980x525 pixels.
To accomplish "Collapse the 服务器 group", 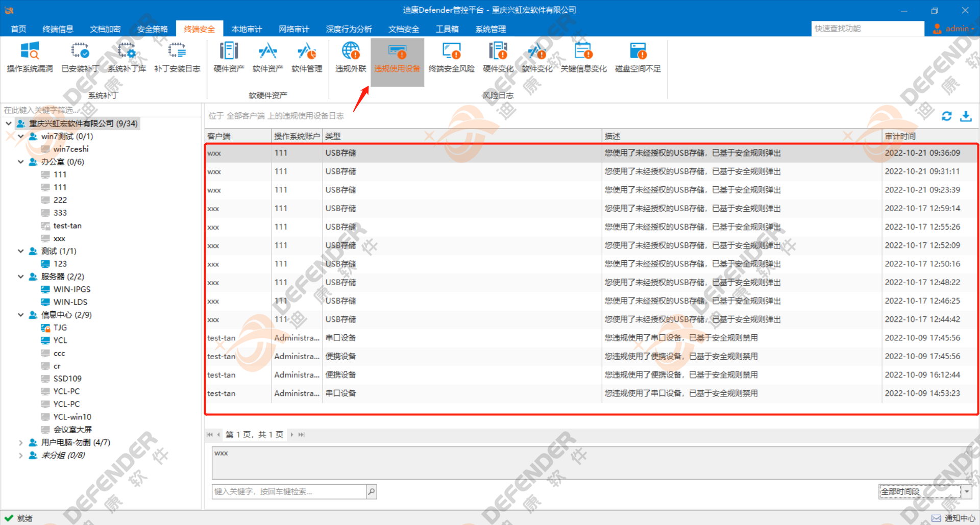I will click(21, 277).
